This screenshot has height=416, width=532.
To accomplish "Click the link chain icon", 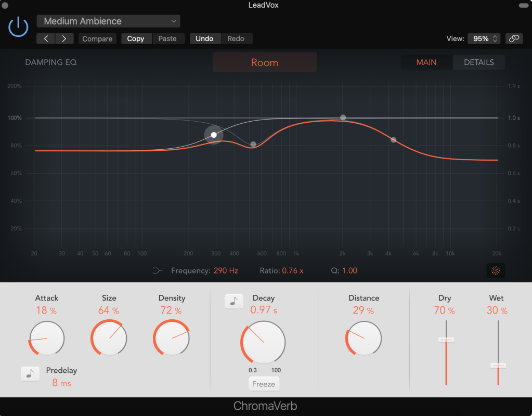I will [514, 38].
